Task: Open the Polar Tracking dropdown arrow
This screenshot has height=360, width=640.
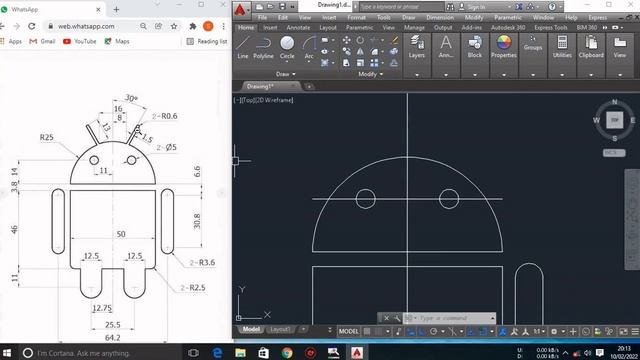Action: click(x=442, y=331)
